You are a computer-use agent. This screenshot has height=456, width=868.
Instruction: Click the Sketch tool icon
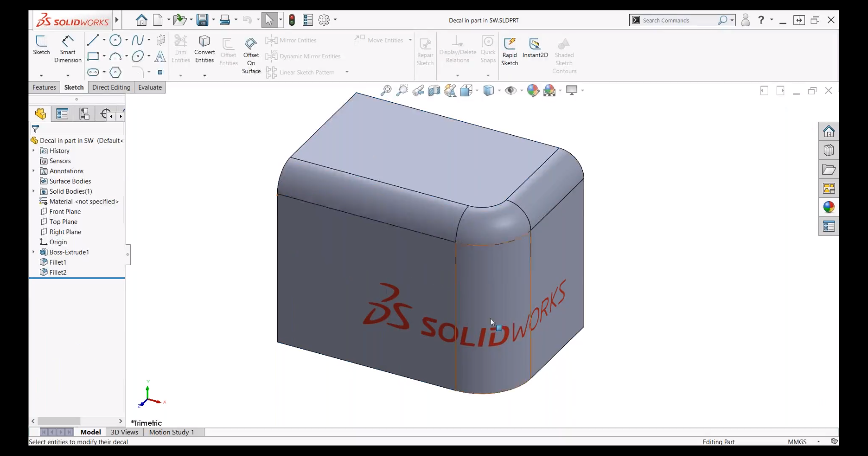[x=41, y=45]
